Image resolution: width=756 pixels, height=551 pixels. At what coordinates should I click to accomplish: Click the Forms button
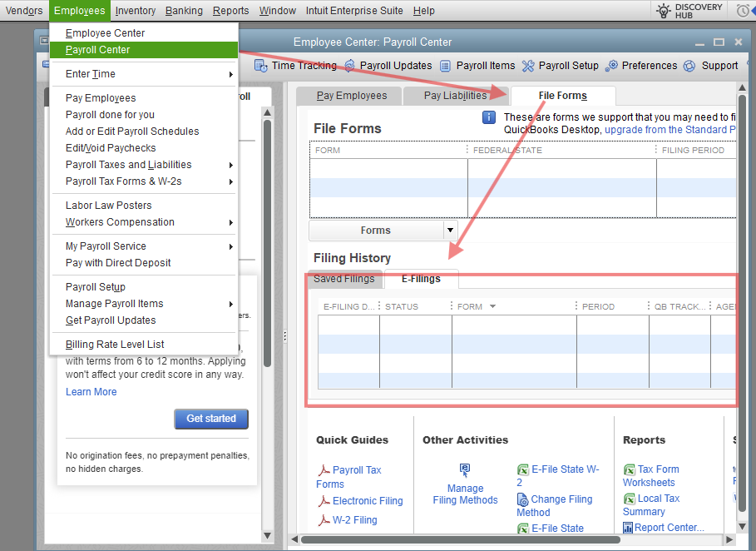[376, 231]
